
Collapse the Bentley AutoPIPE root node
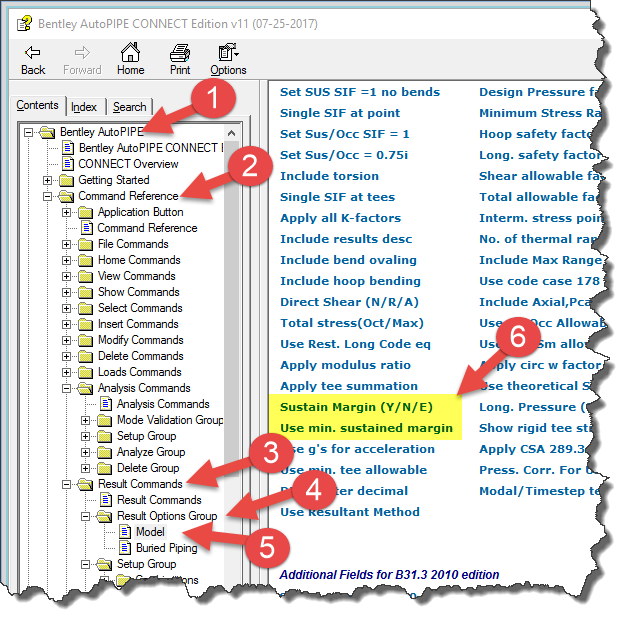28,132
